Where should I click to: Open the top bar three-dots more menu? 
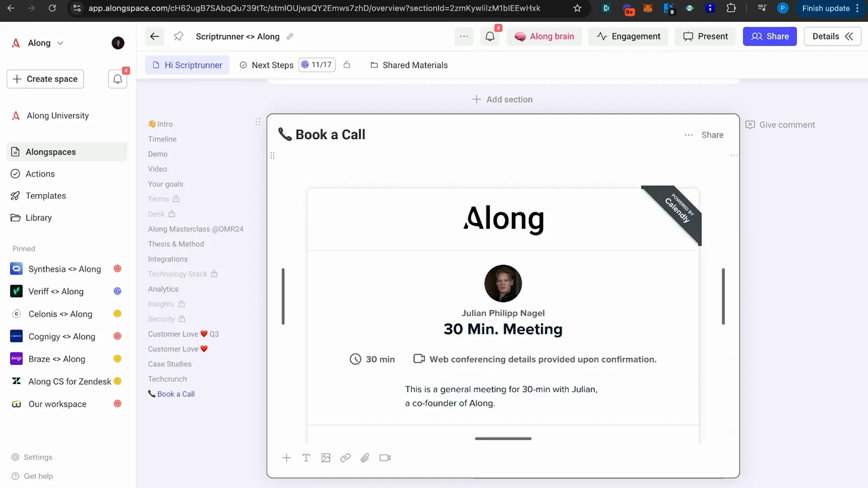464,37
